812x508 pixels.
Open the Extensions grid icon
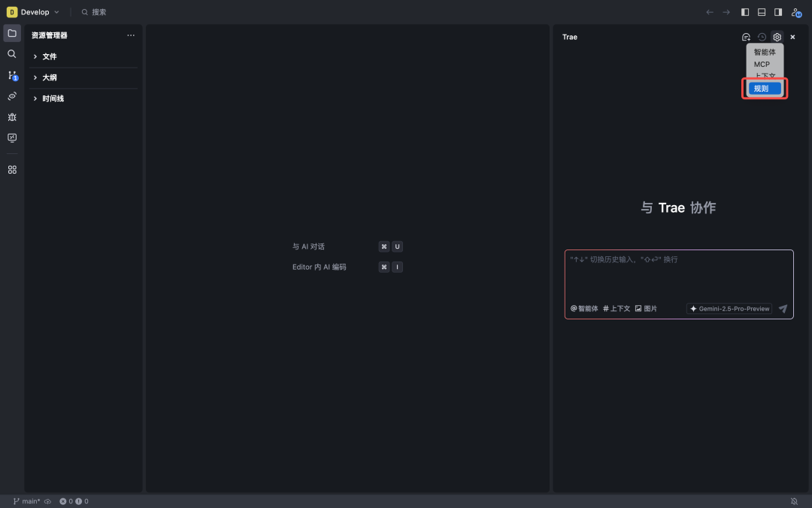tap(12, 170)
